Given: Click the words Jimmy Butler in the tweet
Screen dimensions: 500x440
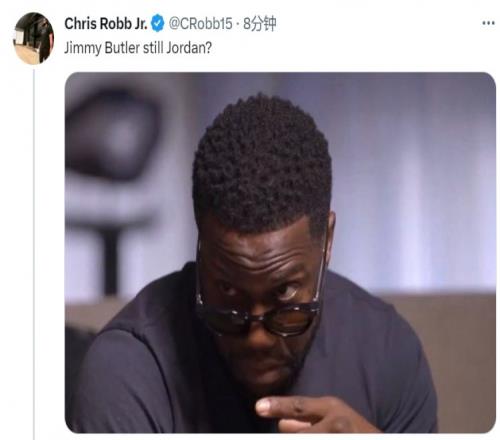Looking at the screenshot, I should point(102,48).
